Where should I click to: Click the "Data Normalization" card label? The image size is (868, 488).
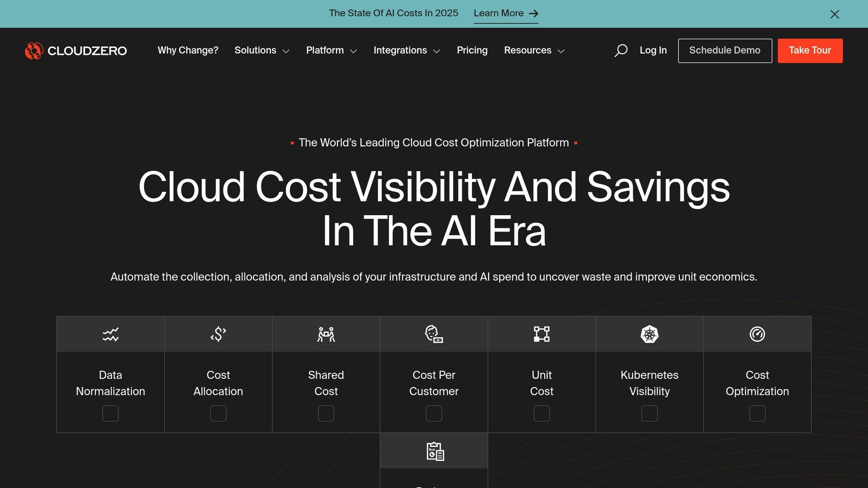[111, 383]
